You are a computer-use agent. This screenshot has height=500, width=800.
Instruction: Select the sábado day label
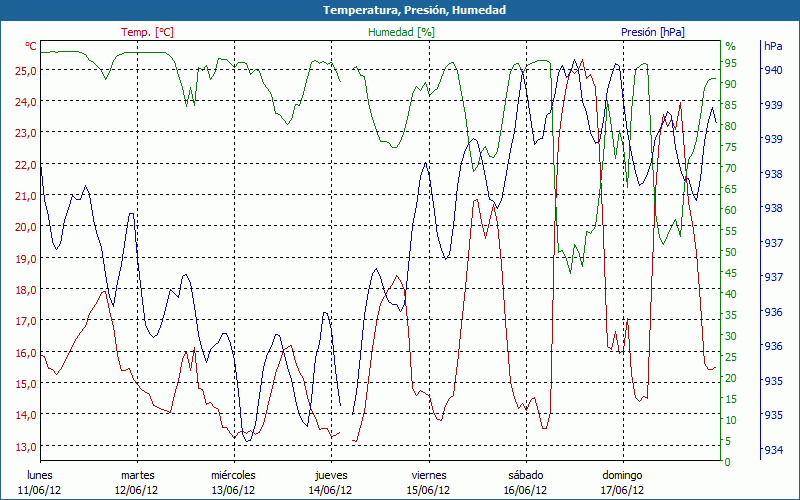coord(525,475)
